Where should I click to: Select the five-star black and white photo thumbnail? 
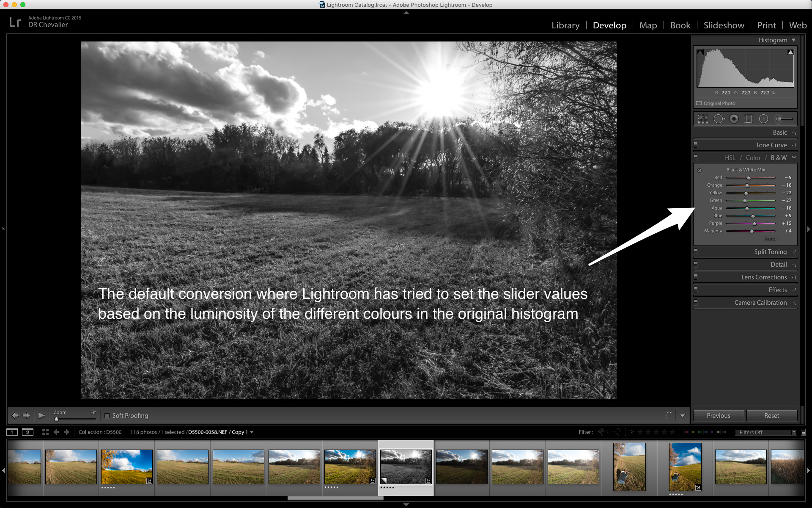pyautogui.click(x=406, y=466)
